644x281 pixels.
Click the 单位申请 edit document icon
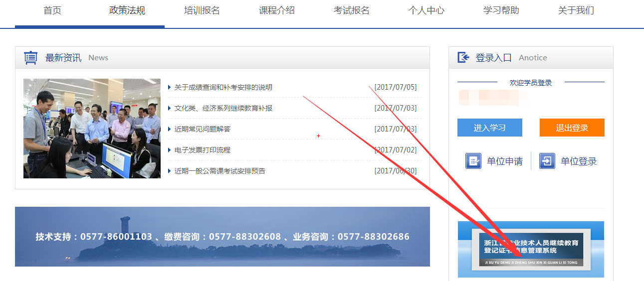coord(473,161)
